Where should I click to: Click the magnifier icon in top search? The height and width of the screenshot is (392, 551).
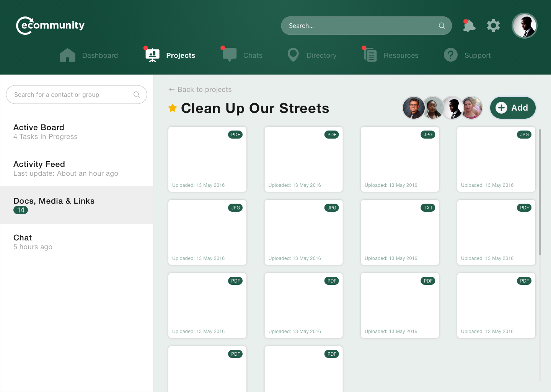point(442,26)
